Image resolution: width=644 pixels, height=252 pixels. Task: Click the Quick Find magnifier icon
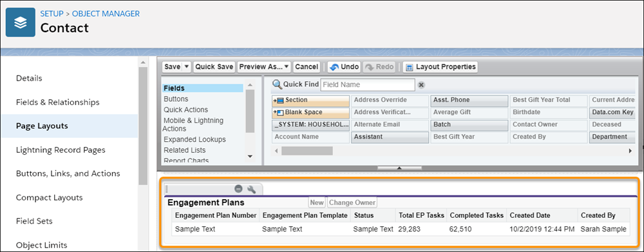[x=277, y=84]
